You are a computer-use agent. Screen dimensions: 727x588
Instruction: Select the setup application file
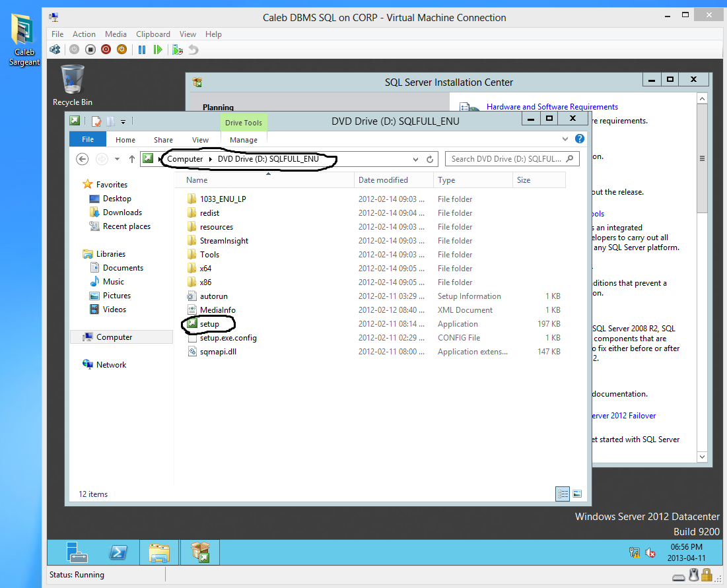coord(209,324)
